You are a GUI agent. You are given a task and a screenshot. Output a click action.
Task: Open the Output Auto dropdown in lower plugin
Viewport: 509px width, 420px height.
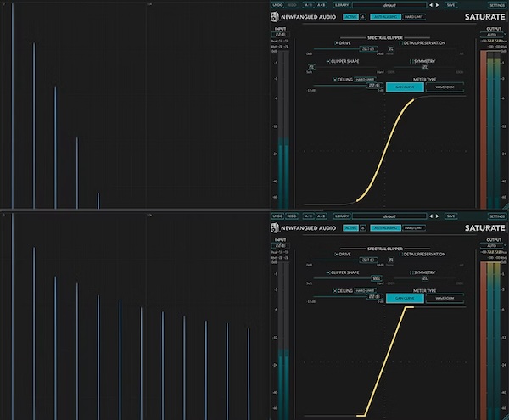[x=494, y=246]
